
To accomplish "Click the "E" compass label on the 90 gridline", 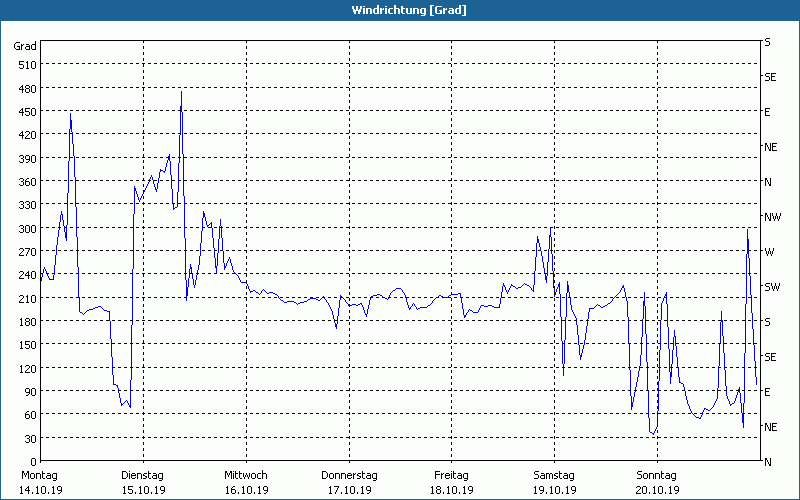I will [767, 392].
